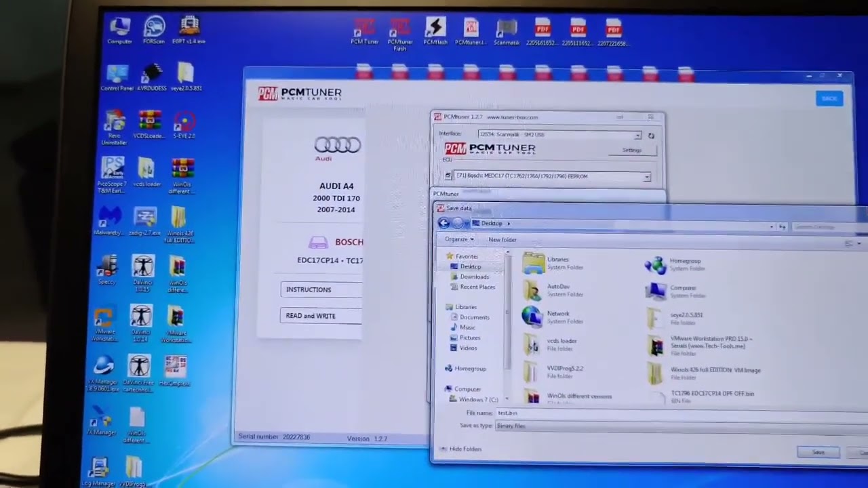Select Desktop in Favorites navigation pane
Screen dimensions: 868x488
tap(466, 266)
